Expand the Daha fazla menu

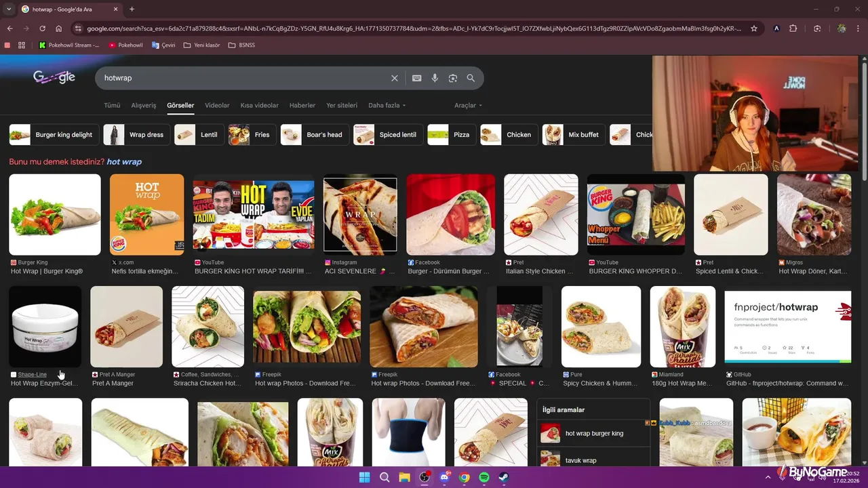[x=387, y=106]
